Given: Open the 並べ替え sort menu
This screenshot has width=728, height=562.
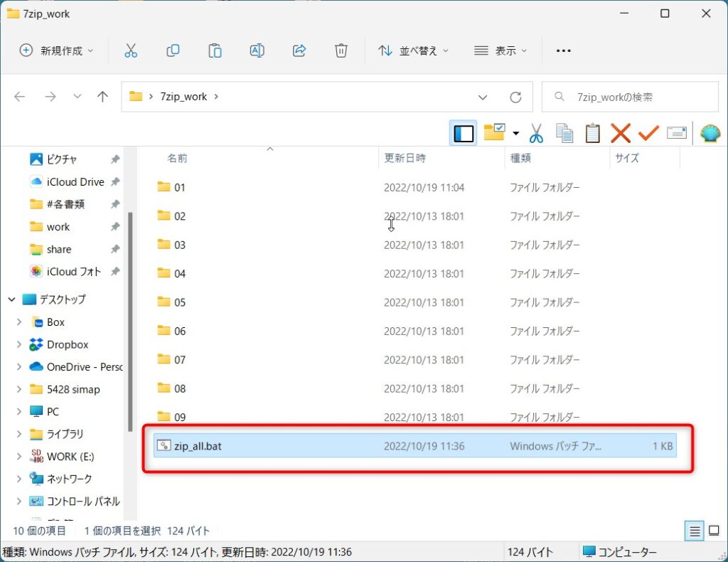Looking at the screenshot, I should click(413, 51).
